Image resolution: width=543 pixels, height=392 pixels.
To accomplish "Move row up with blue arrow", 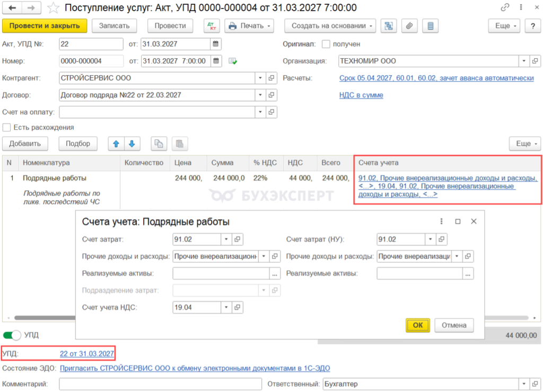I will click(x=116, y=144).
